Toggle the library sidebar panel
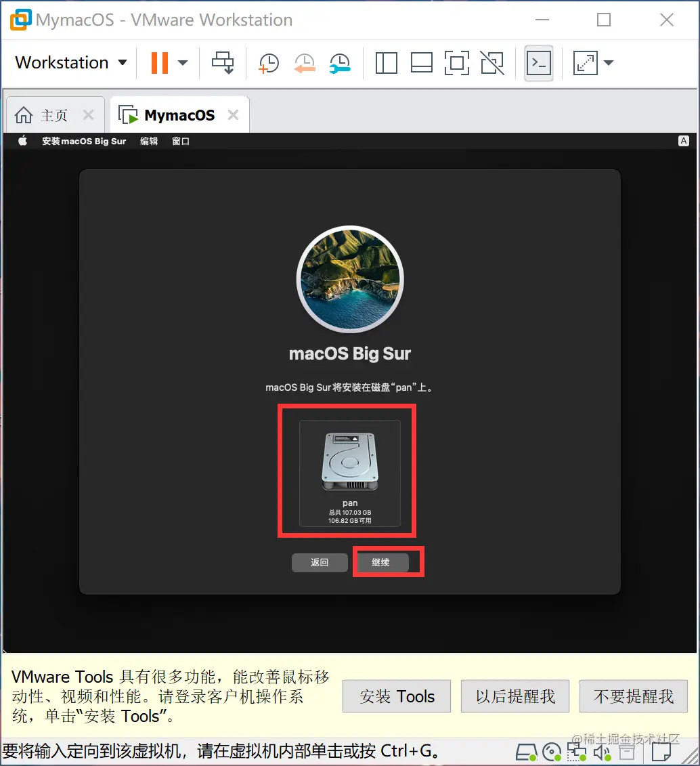700x766 pixels. click(x=386, y=63)
